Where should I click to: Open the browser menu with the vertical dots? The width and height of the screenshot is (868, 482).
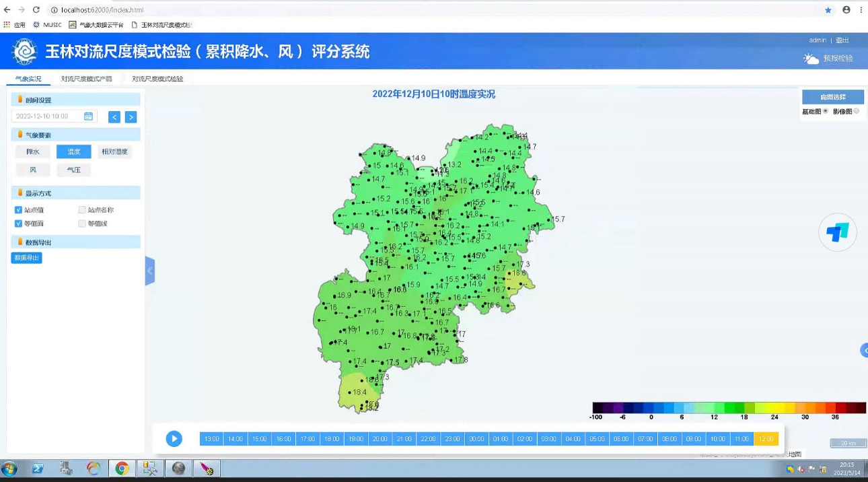(x=861, y=9)
